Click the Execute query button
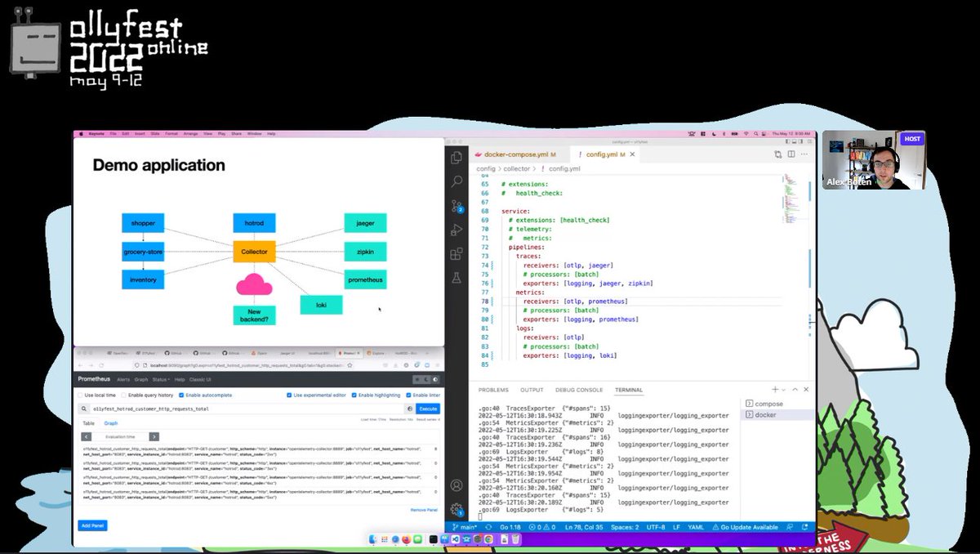 (x=427, y=408)
